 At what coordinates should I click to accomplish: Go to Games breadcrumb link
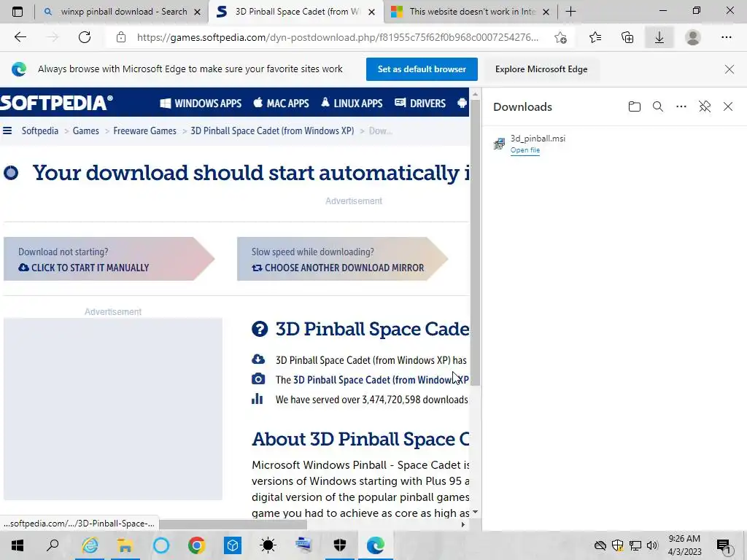[x=86, y=131]
